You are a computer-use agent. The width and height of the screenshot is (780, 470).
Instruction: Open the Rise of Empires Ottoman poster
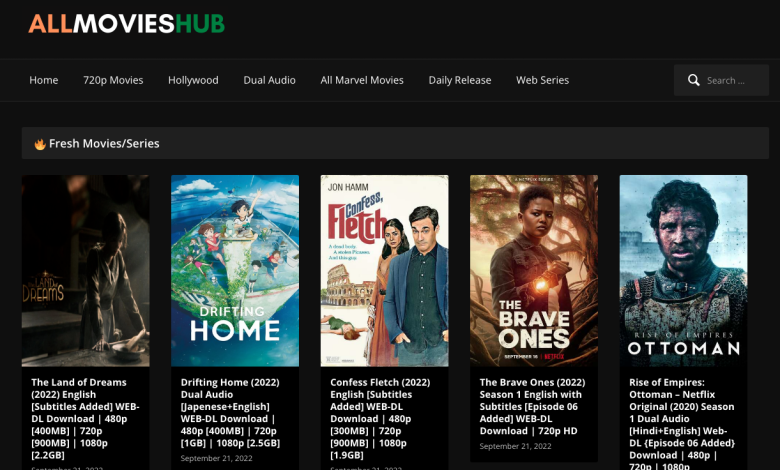tap(683, 271)
